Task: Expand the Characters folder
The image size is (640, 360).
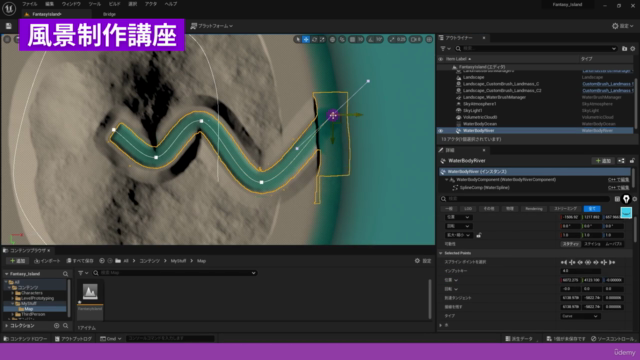Action: (x=12, y=293)
